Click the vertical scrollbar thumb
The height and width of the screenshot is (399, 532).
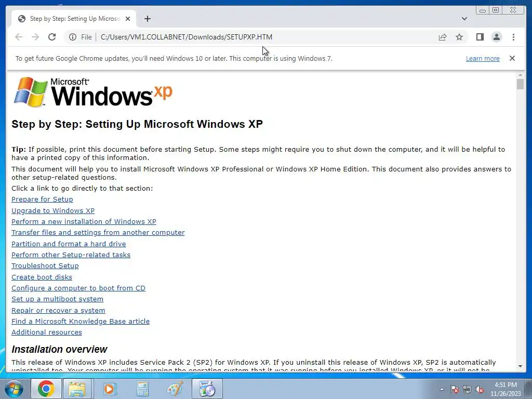(x=520, y=84)
